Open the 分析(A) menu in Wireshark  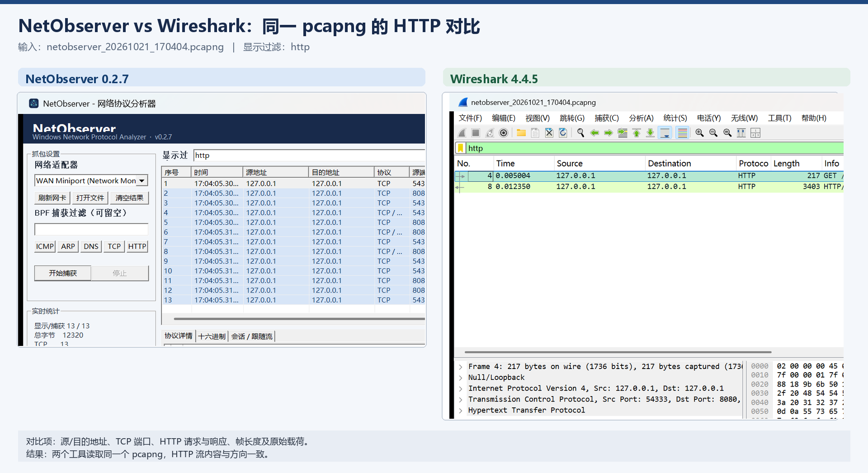point(641,118)
